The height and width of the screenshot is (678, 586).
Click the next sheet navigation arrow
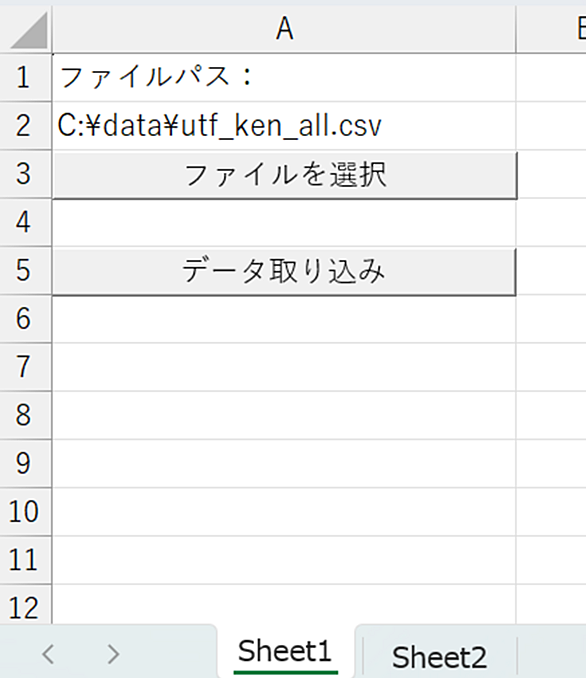pyautogui.click(x=113, y=654)
